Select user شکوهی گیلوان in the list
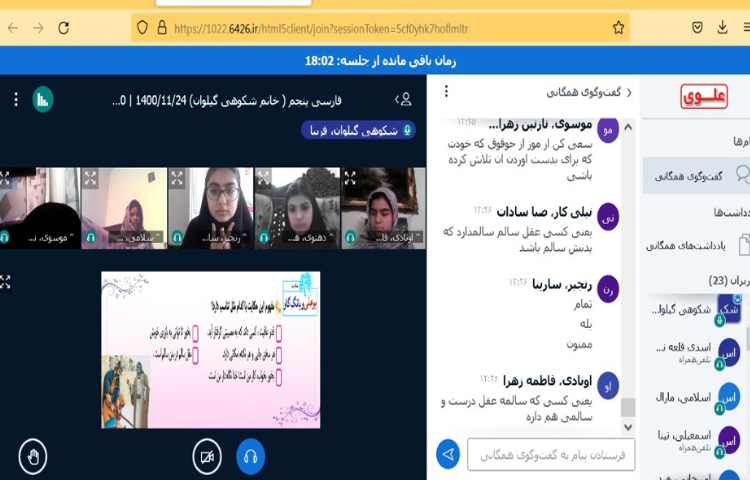 point(696,309)
